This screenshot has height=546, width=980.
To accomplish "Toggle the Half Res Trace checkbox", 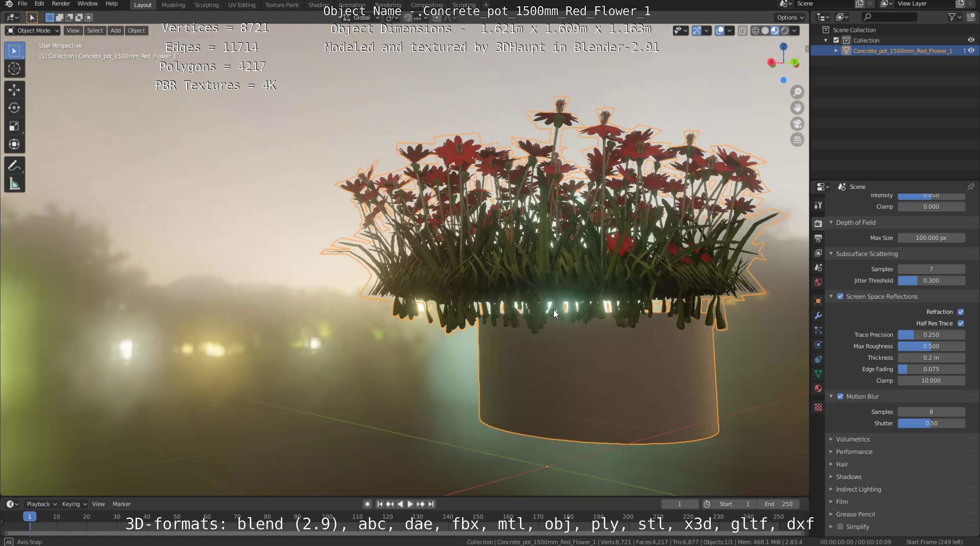I will point(961,323).
